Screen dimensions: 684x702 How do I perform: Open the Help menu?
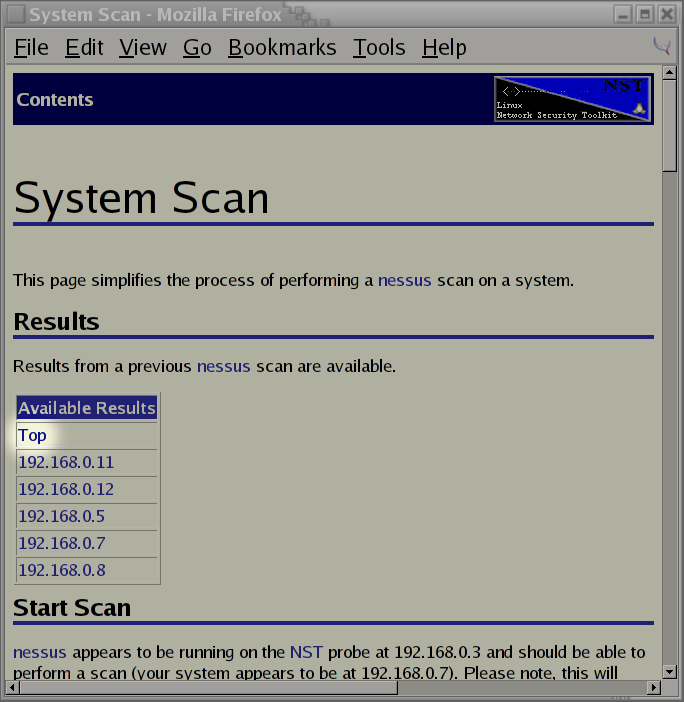click(x=444, y=47)
